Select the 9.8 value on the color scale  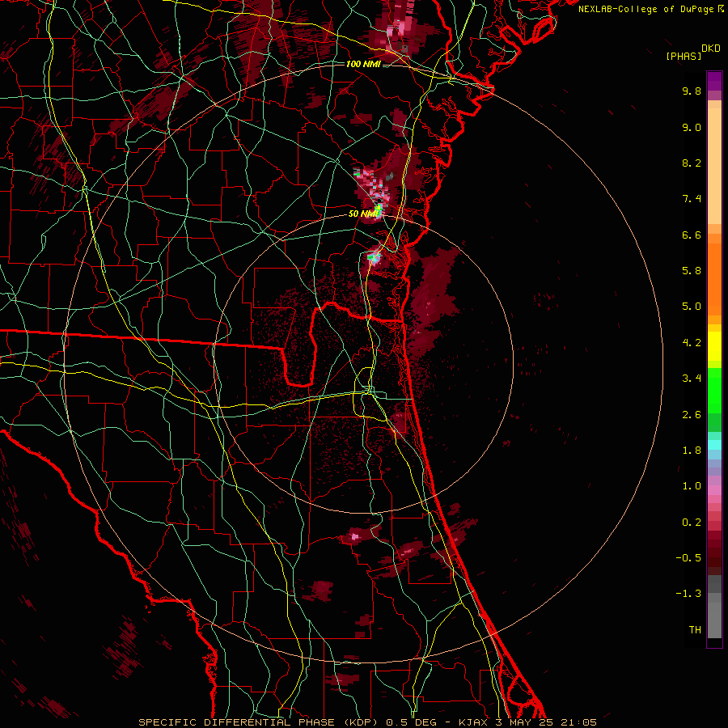click(692, 91)
